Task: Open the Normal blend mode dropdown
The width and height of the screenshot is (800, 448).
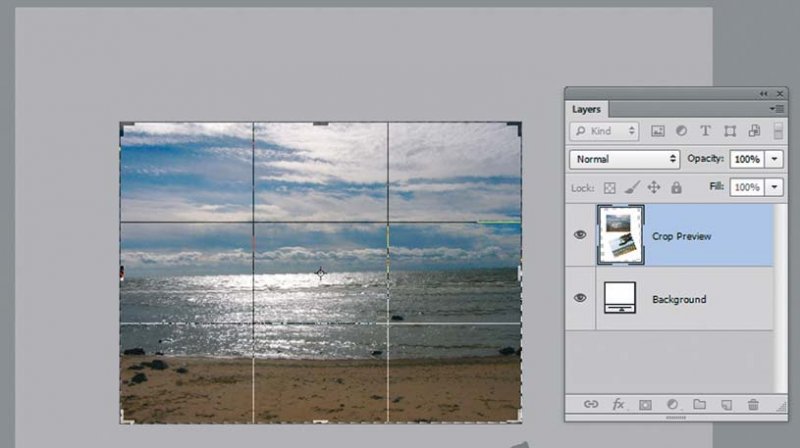Action: [625, 159]
